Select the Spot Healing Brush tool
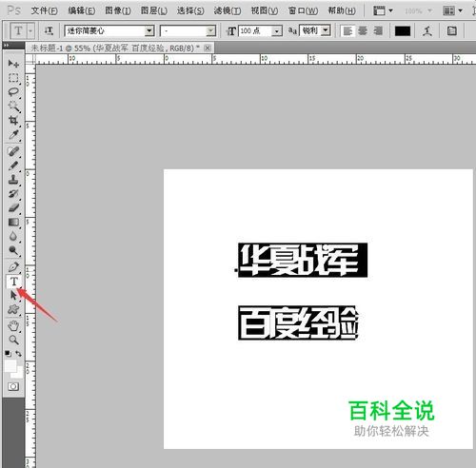The width and height of the screenshot is (476, 468). coord(13,151)
